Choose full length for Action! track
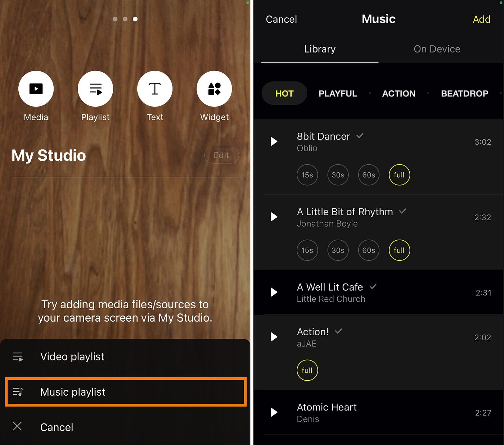This screenshot has height=445, width=504. point(307,370)
